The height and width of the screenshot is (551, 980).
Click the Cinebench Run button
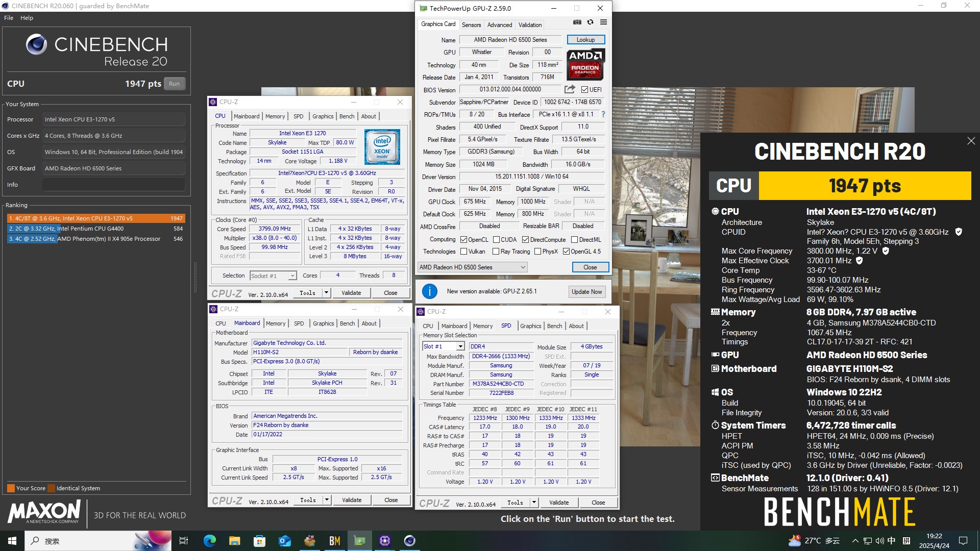tap(174, 84)
